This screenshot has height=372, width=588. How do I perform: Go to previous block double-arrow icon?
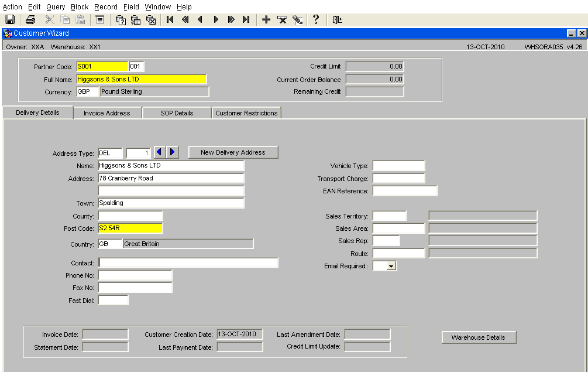click(x=185, y=19)
